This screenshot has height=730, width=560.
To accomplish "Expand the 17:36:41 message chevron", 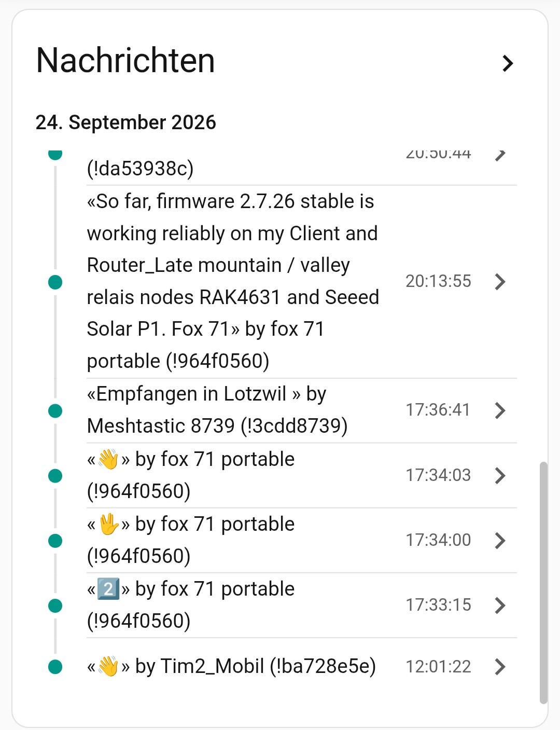I will (500, 410).
